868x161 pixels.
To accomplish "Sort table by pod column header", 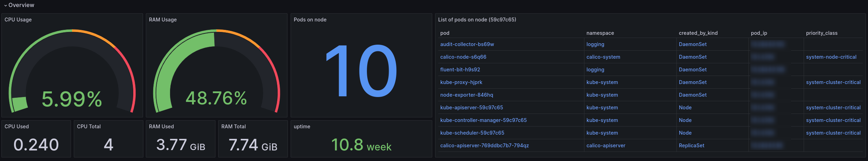I will click(445, 33).
